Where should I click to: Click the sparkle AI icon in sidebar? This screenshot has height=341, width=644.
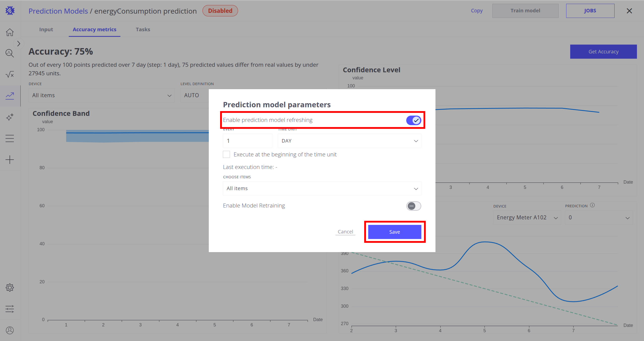[10, 117]
